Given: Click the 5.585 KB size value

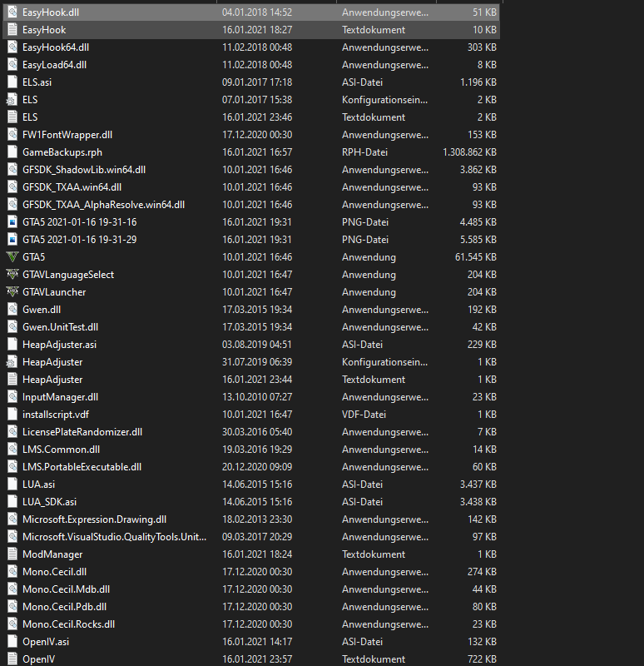Looking at the screenshot, I should (x=478, y=240).
